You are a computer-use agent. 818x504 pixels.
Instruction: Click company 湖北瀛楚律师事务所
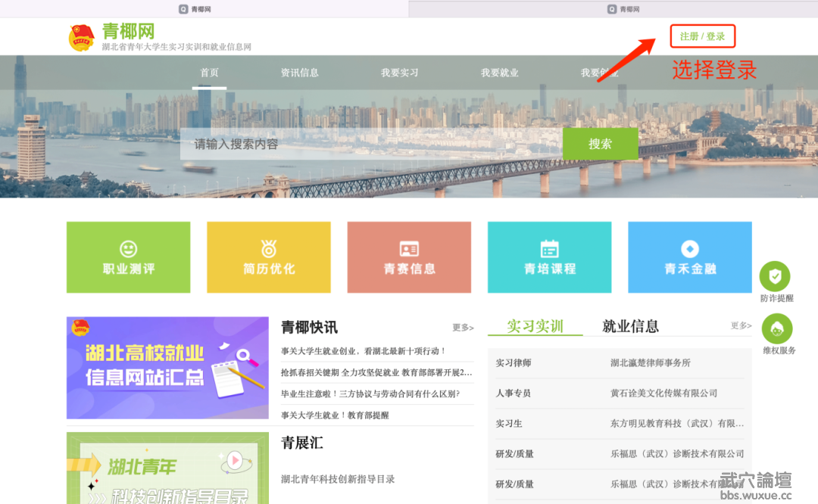click(x=651, y=362)
